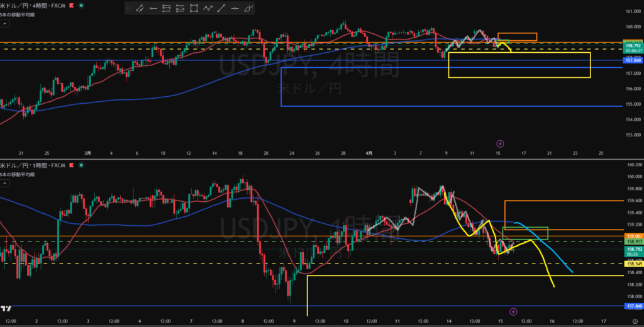Select the horizontal ray drawing tool

(x=153, y=9)
